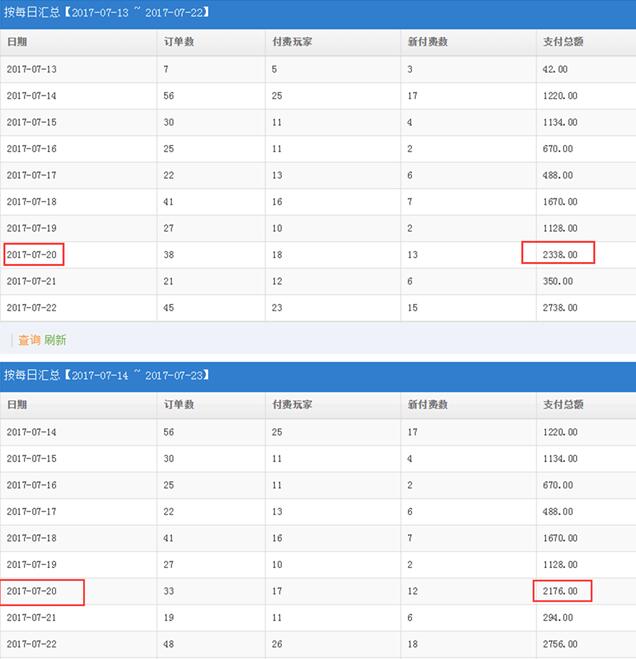Select new payers 3 in the 2017-07-13 row

pyautogui.click(x=410, y=69)
